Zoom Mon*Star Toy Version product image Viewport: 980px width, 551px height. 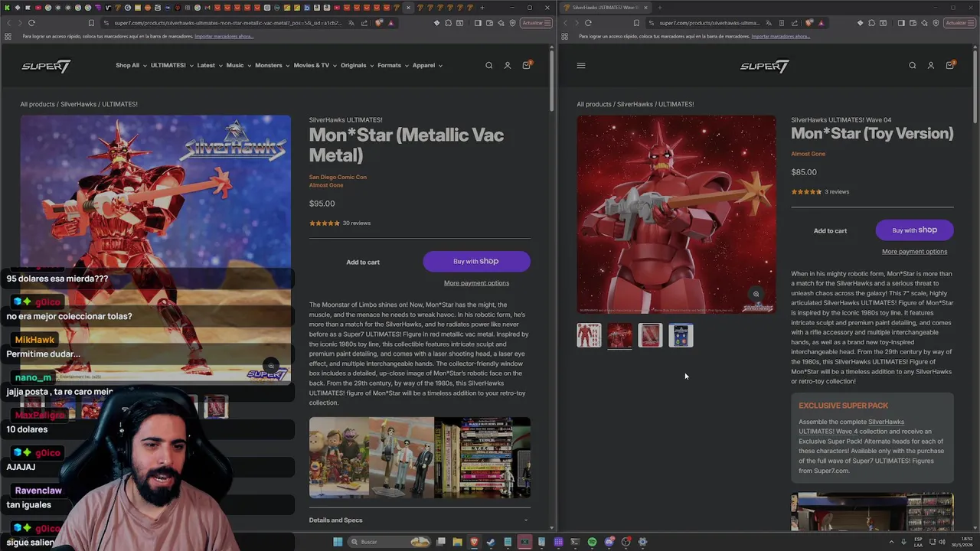click(756, 294)
